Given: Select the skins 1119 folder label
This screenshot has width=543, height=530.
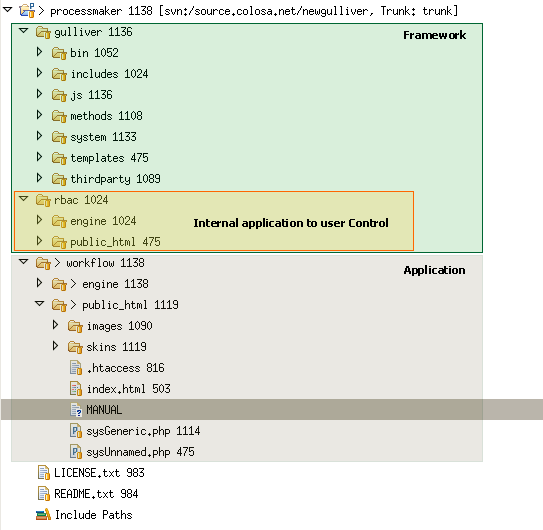Looking at the screenshot, I should tap(116, 347).
